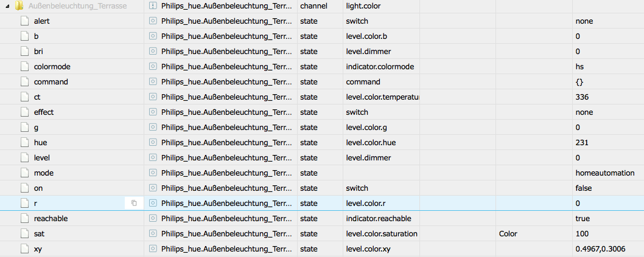This screenshot has height=257, width=644.
Task: Collapse the Außenbeleuchtung_Terrasse folder
Action: point(7,6)
